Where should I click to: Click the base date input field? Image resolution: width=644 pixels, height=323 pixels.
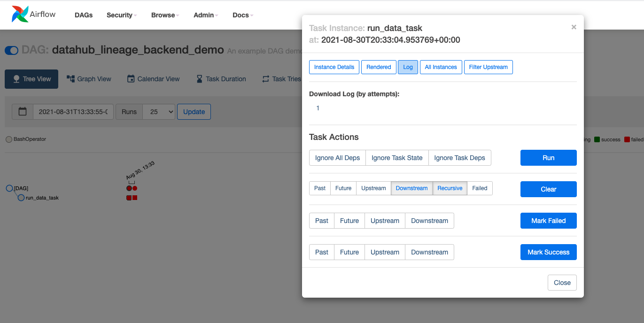tap(73, 112)
